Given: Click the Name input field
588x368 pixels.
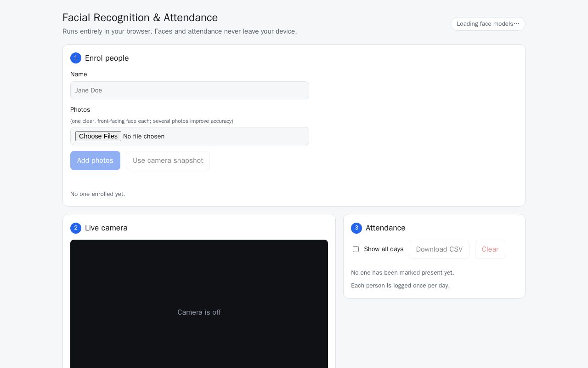Looking at the screenshot, I should pos(189,90).
